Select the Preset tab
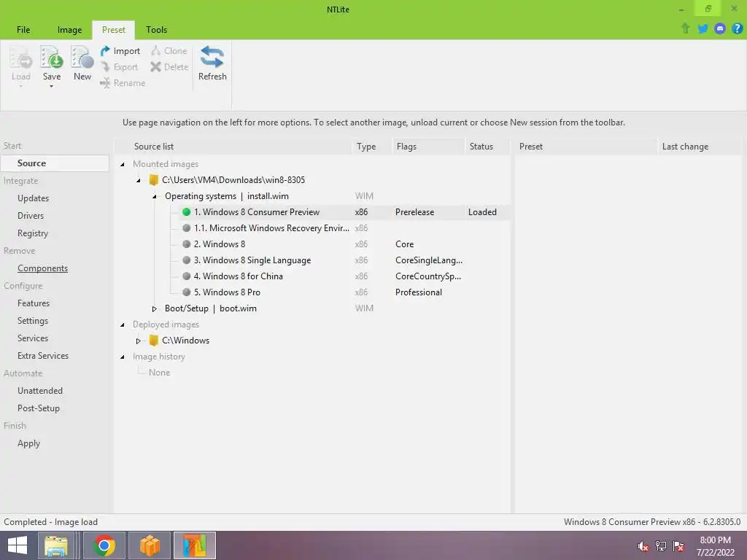Image resolution: width=747 pixels, height=560 pixels. click(113, 29)
